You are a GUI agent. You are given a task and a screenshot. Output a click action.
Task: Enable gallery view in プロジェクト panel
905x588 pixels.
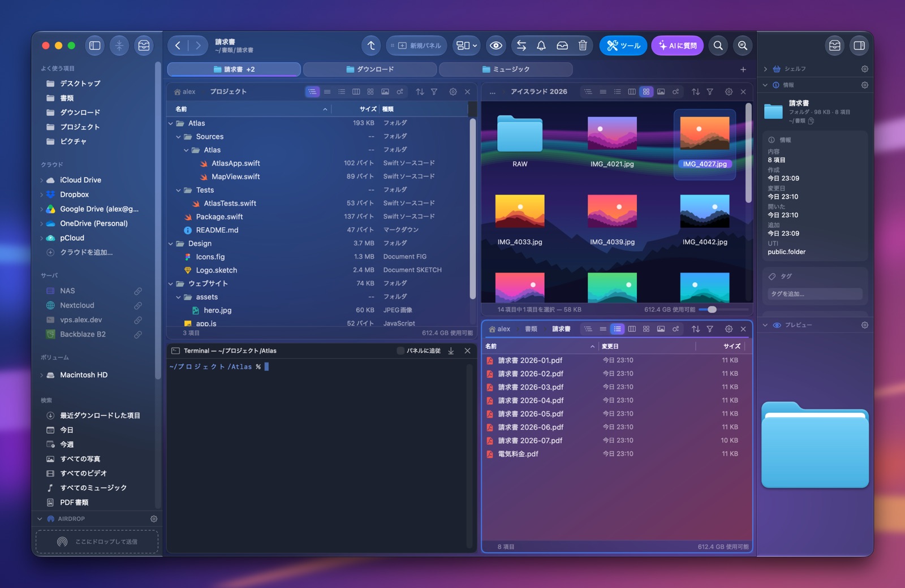click(385, 92)
